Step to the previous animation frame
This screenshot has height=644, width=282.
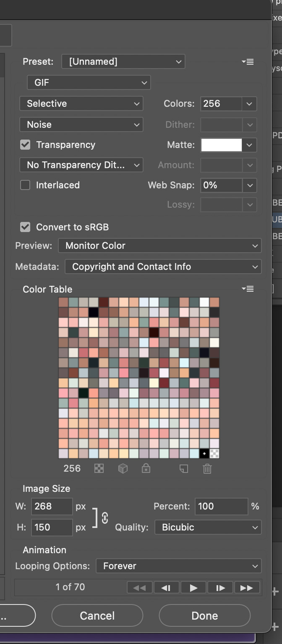166,588
